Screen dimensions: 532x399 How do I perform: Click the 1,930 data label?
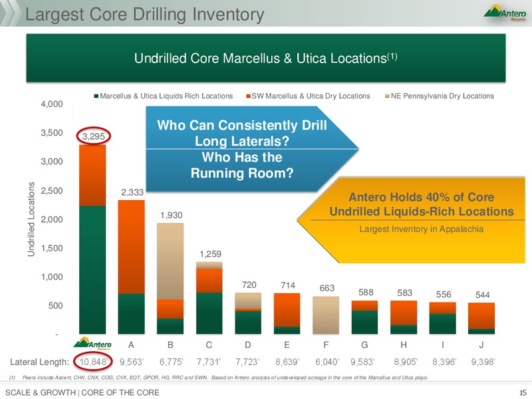tap(172, 215)
